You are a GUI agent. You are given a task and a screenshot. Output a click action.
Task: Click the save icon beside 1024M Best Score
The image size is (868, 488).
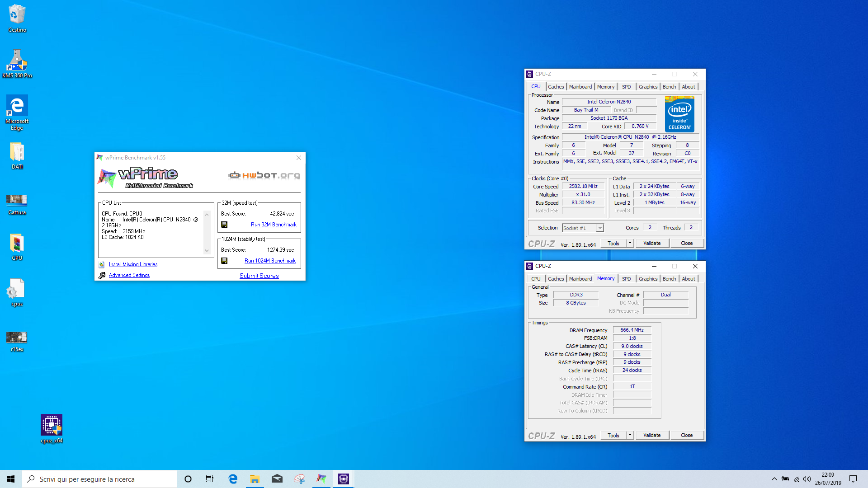point(224,261)
